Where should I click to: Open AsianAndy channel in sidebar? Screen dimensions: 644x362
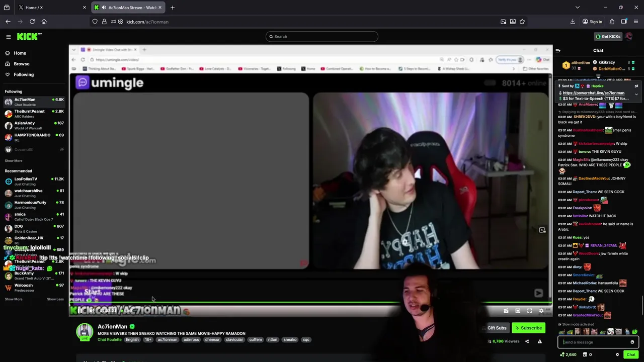[x=34, y=125]
